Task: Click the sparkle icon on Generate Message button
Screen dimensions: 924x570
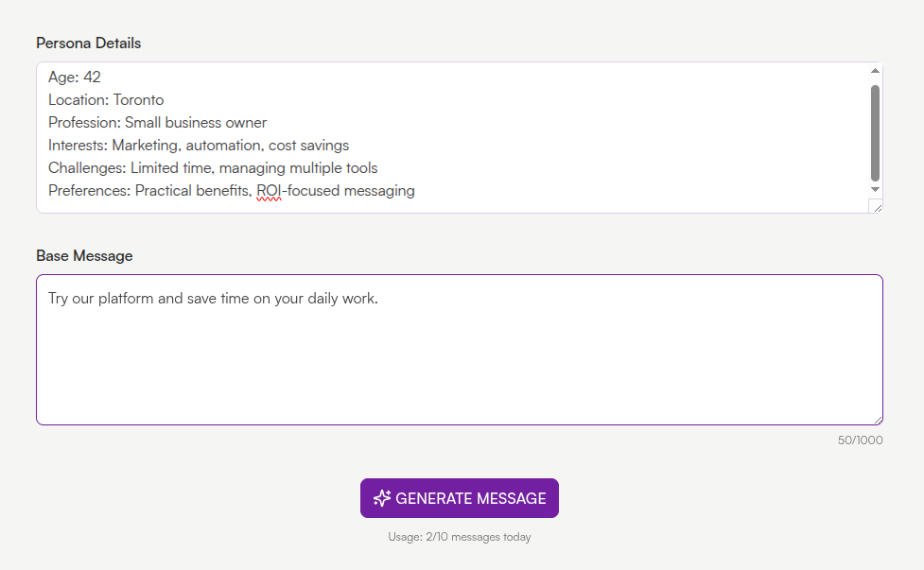Action: [382, 498]
